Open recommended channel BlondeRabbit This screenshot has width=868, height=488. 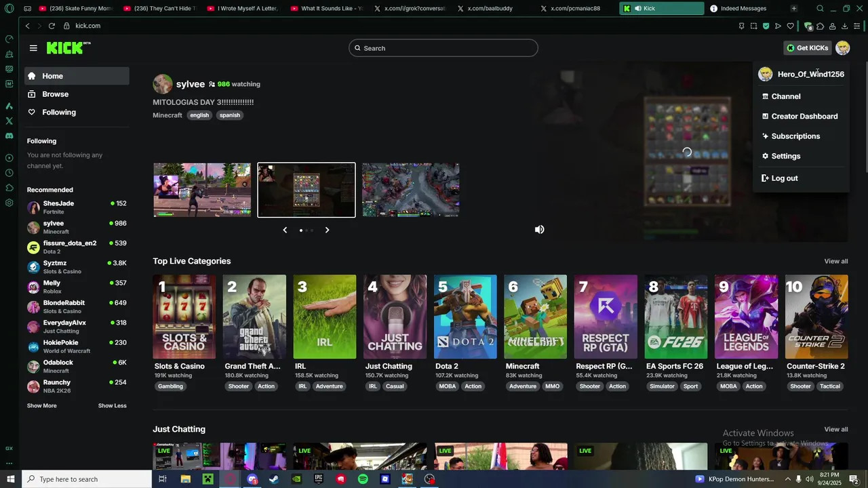point(77,307)
